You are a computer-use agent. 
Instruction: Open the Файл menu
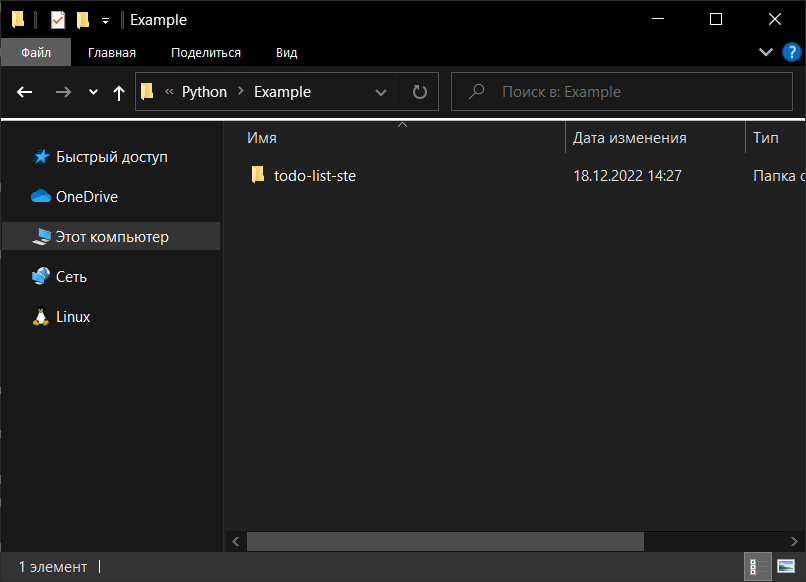36,52
